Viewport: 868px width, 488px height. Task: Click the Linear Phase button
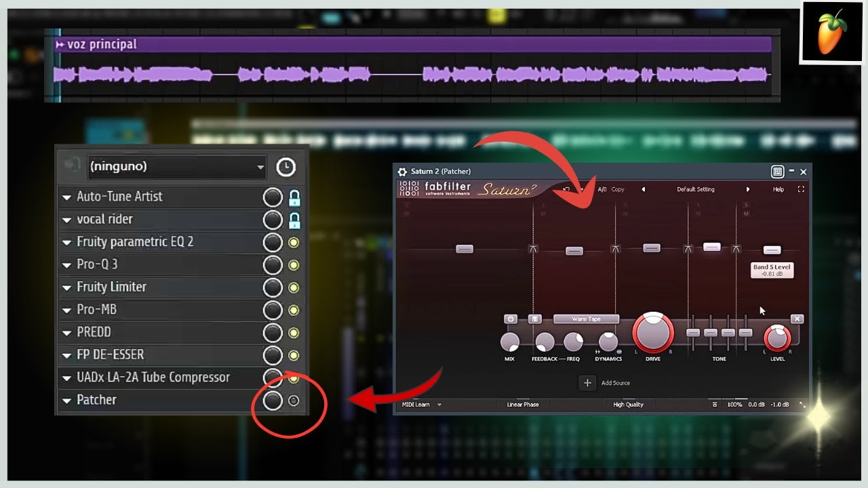coord(523,405)
